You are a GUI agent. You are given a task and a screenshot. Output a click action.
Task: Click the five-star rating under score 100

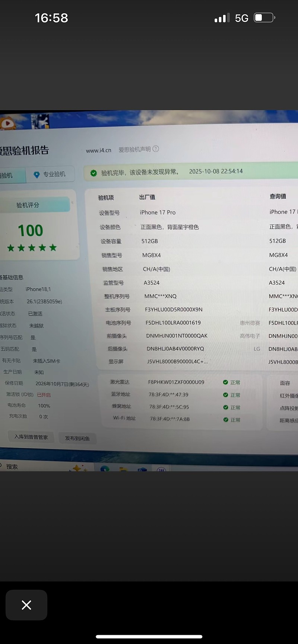click(x=32, y=247)
